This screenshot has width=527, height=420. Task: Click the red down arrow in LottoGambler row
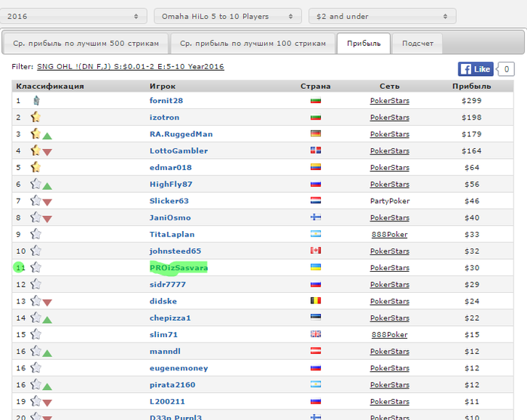47,152
